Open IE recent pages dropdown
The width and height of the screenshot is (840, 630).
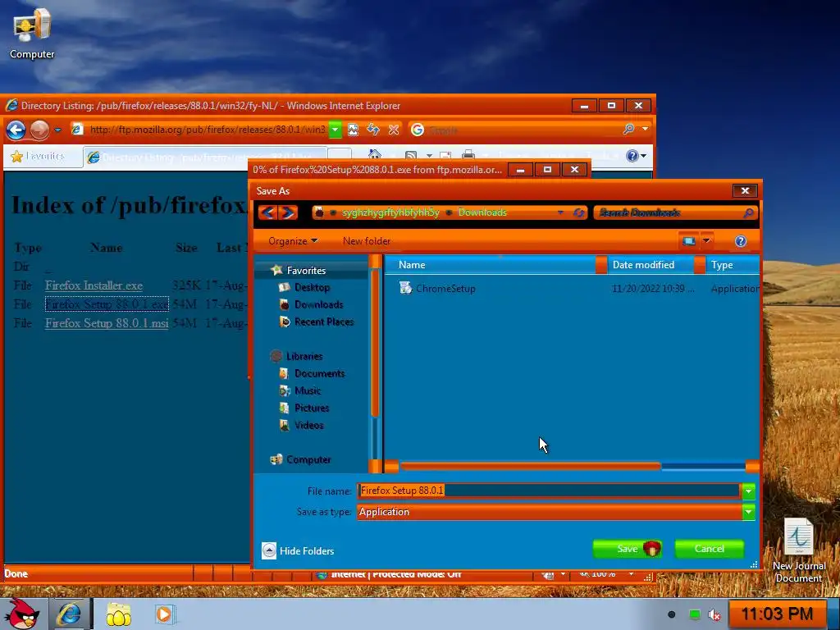(57, 130)
